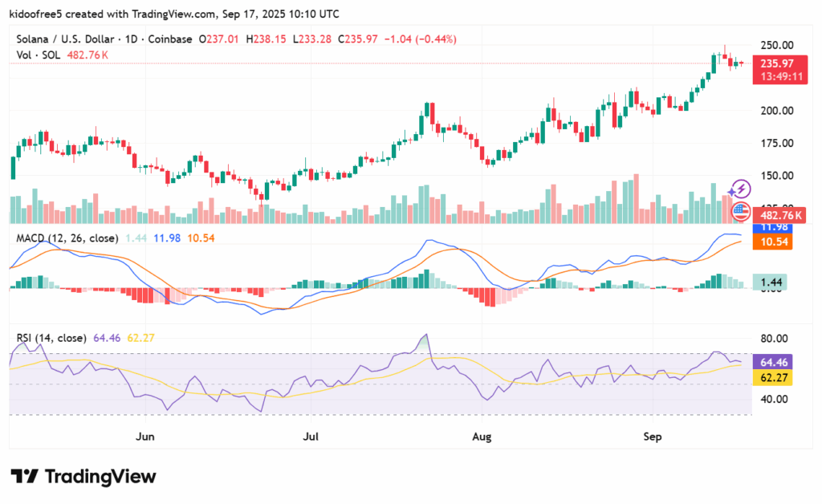Image resolution: width=822 pixels, height=504 pixels.
Task: Click the purple lightning boost icon
Action: (x=740, y=189)
